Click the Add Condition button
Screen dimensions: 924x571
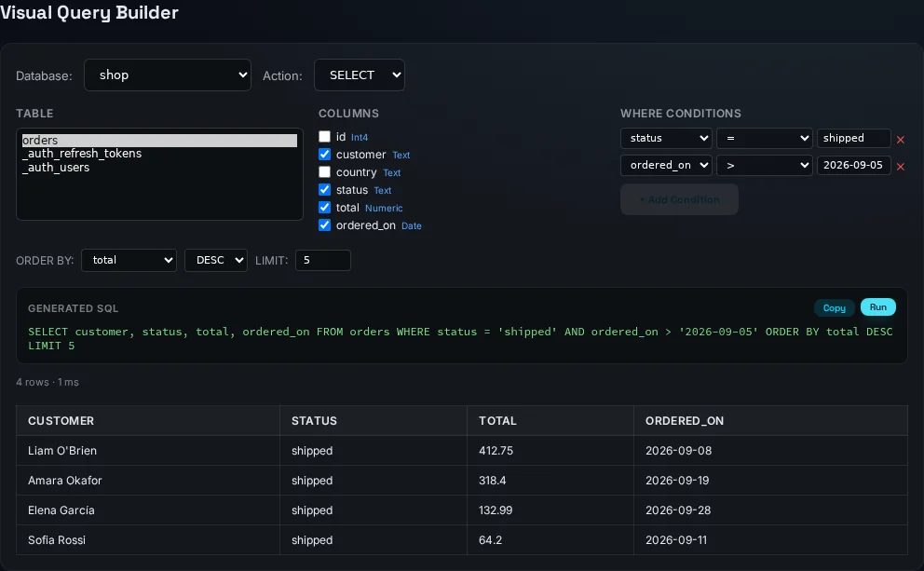click(x=679, y=199)
